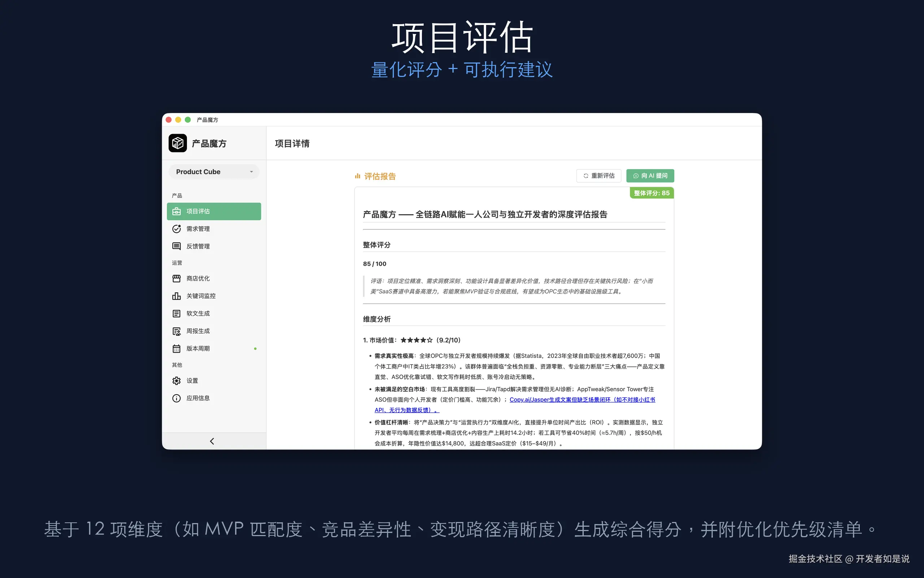Open 关键词监控 menu item
Viewport: 924px width, 578px height.
point(214,296)
